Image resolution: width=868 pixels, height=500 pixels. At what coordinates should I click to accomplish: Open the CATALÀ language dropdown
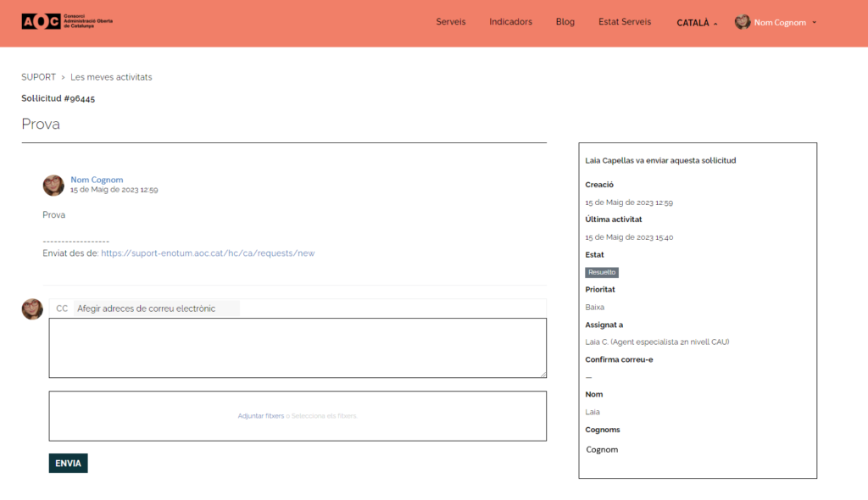point(697,23)
